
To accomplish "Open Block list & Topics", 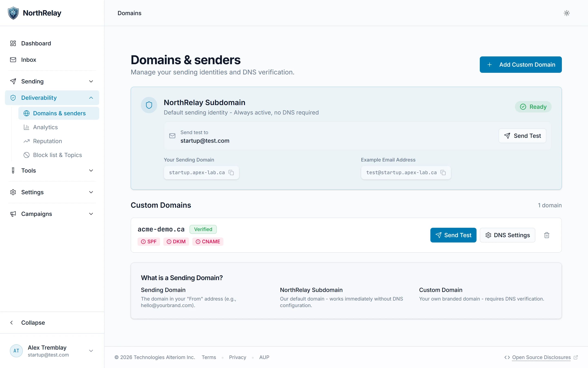I will pyautogui.click(x=59, y=155).
